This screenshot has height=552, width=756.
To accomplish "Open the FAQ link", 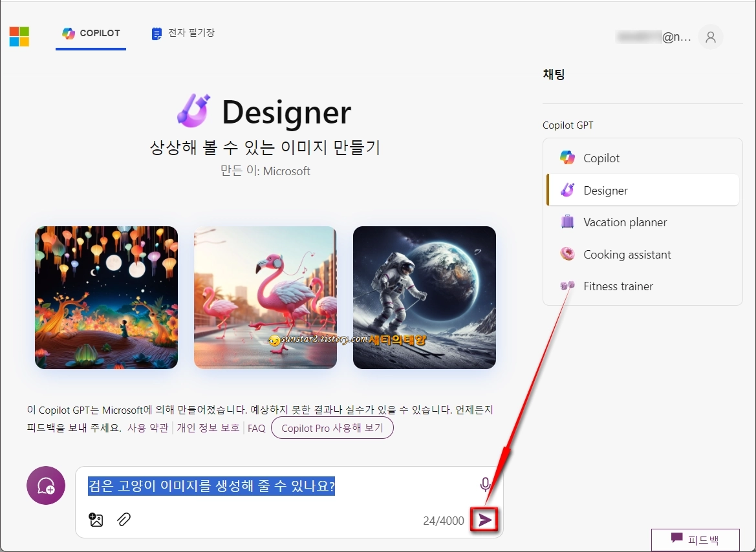I will point(256,428).
